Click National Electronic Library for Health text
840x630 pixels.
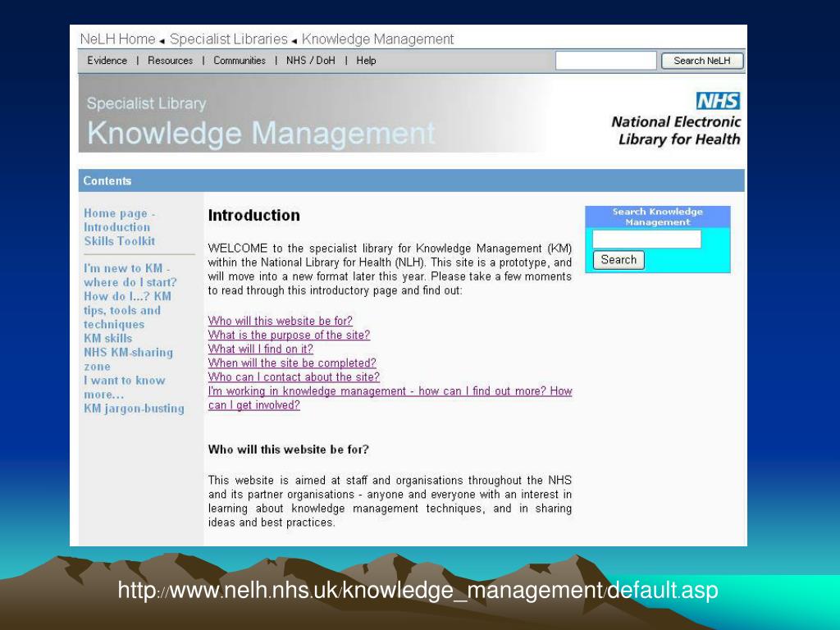click(676, 130)
